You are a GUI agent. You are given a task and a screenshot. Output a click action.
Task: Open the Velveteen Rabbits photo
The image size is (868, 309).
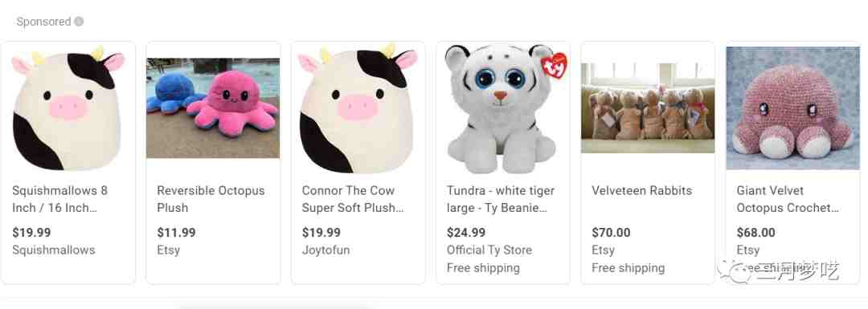(x=648, y=108)
